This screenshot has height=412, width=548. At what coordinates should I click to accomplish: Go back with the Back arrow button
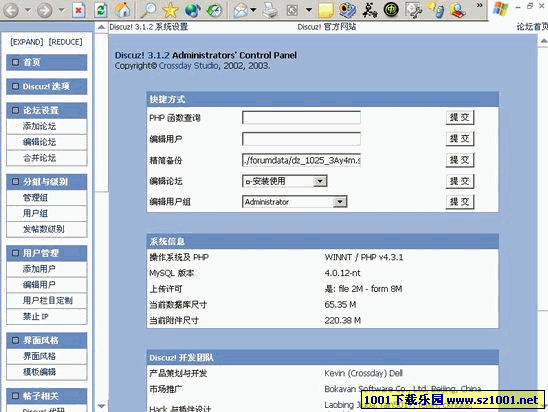click(x=11, y=10)
